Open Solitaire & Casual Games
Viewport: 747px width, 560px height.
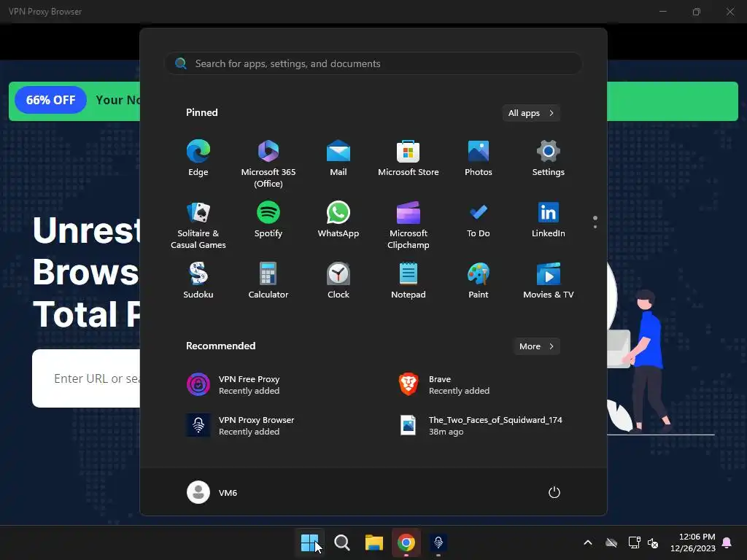198,226
